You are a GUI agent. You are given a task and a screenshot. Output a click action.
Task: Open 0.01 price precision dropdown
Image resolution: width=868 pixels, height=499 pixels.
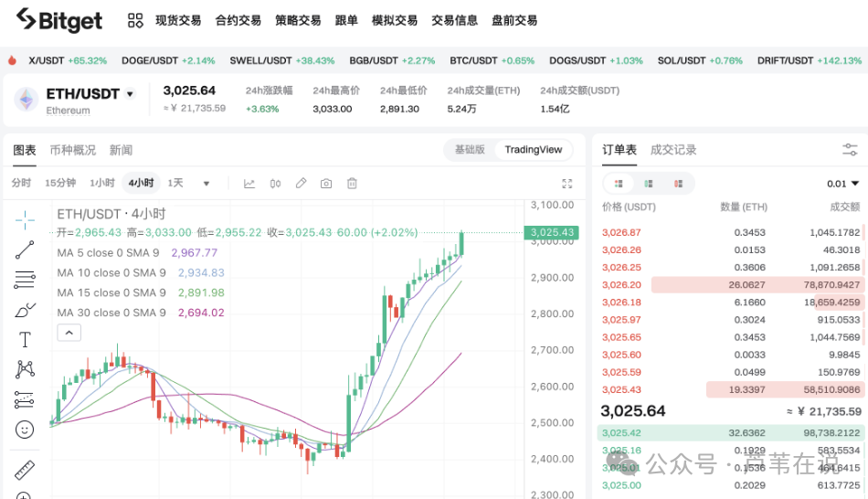point(842,184)
